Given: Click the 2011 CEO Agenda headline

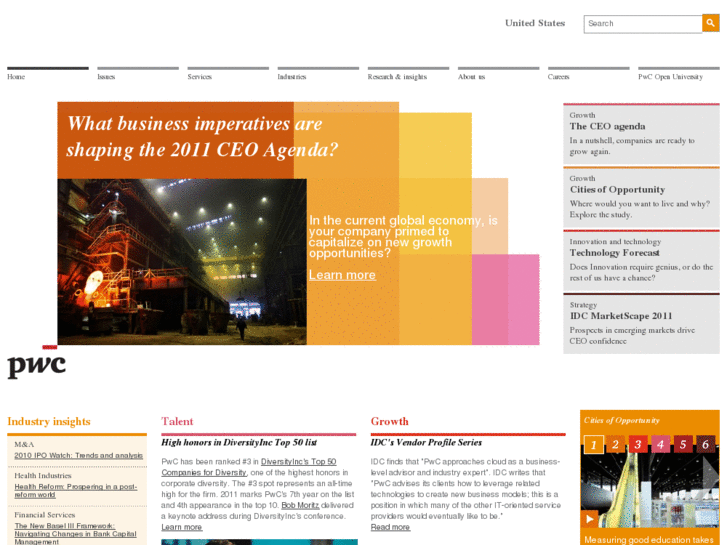Looking at the screenshot, I should [x=202, y=137].
